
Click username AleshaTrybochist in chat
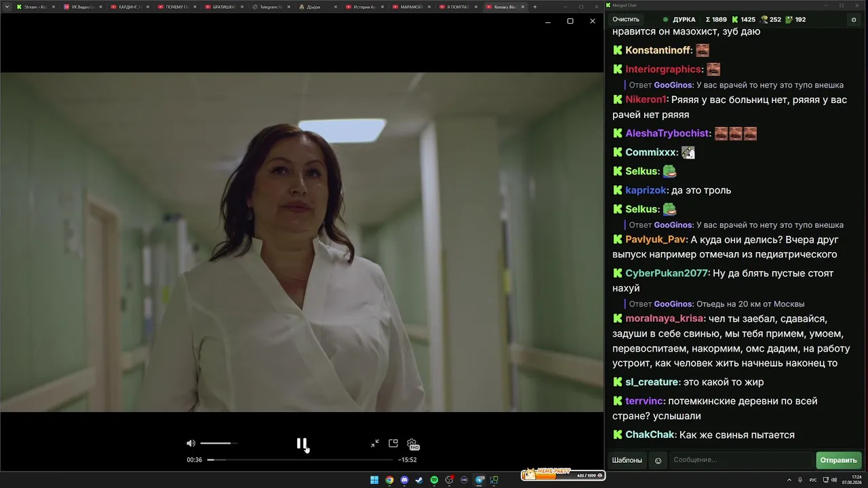(668, 134)
